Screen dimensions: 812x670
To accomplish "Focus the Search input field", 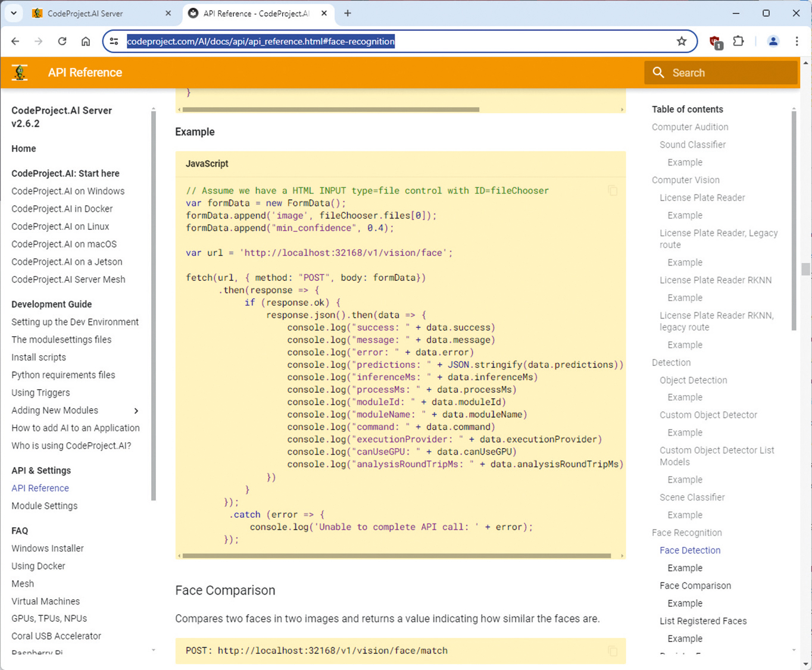I will pos(720,73).
